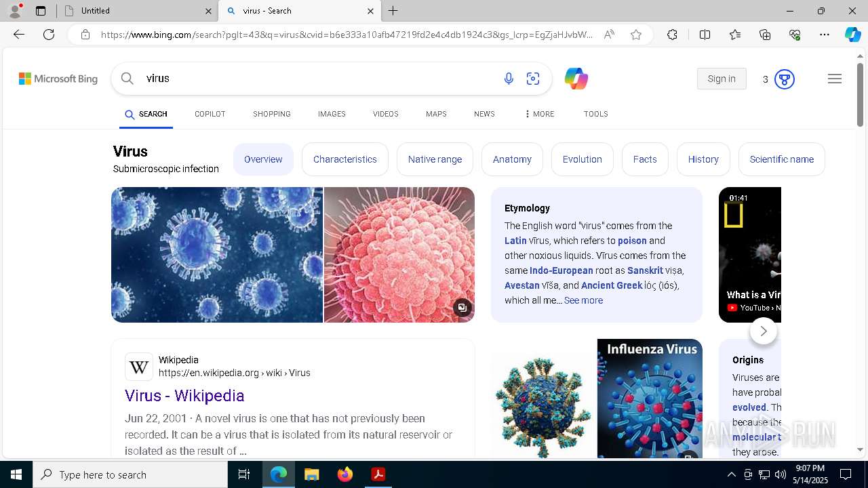Follow the Latin link in Etymology

coord(515,241)
